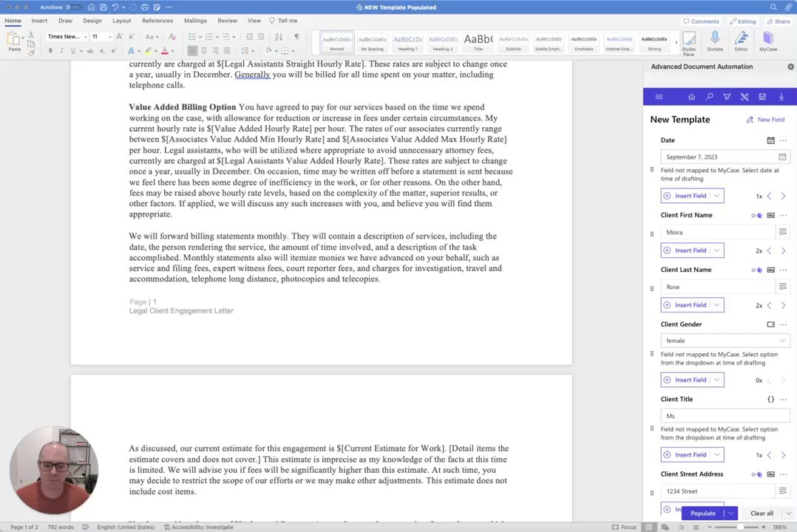Open the Change Case Aa dropdown

click(152, 37)
